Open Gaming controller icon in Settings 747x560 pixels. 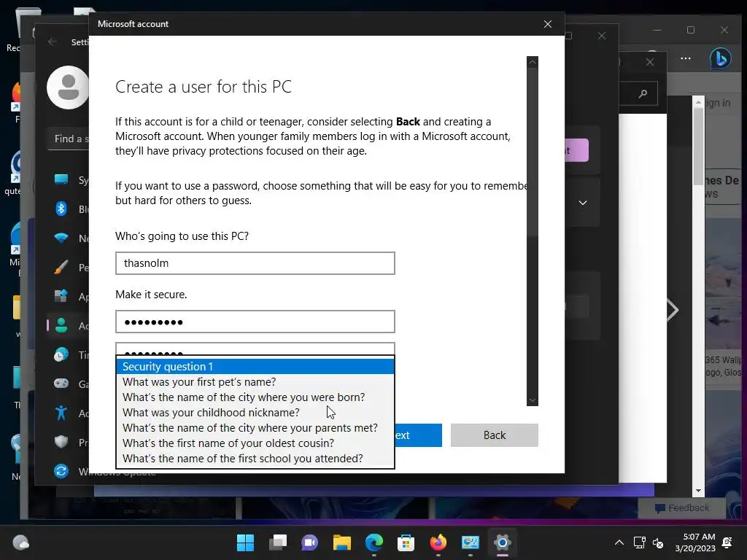(61, 384)
